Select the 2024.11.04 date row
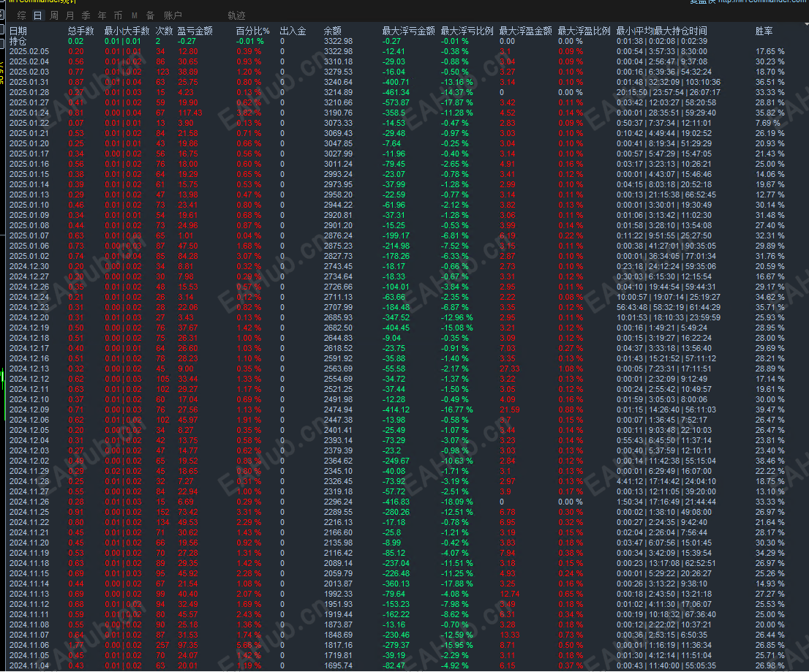Image resolution: width=809 pixels, height=672 pixels. click(x=29, y=666)
